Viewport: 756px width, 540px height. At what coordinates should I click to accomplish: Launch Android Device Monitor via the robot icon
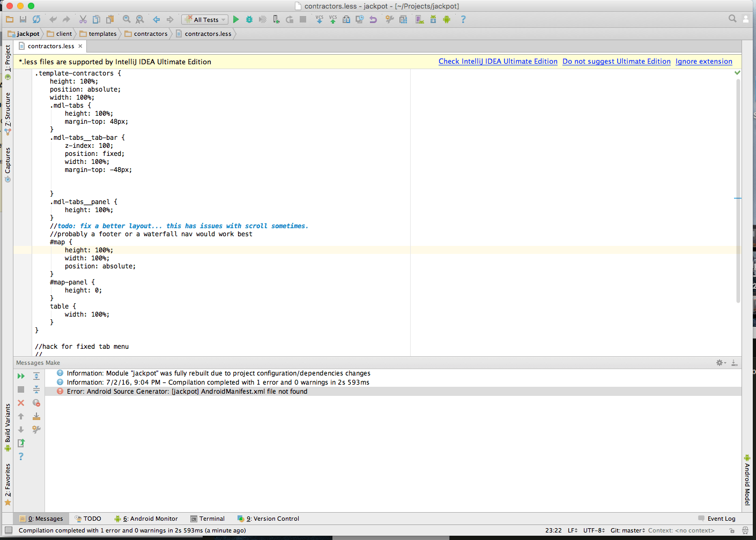pos(446,19)
